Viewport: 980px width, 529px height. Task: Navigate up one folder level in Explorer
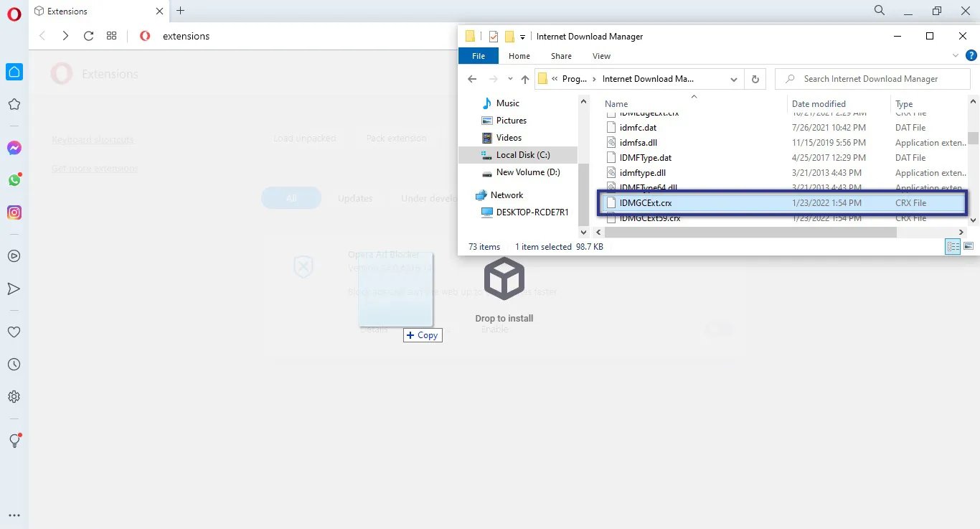coord(525,79)
